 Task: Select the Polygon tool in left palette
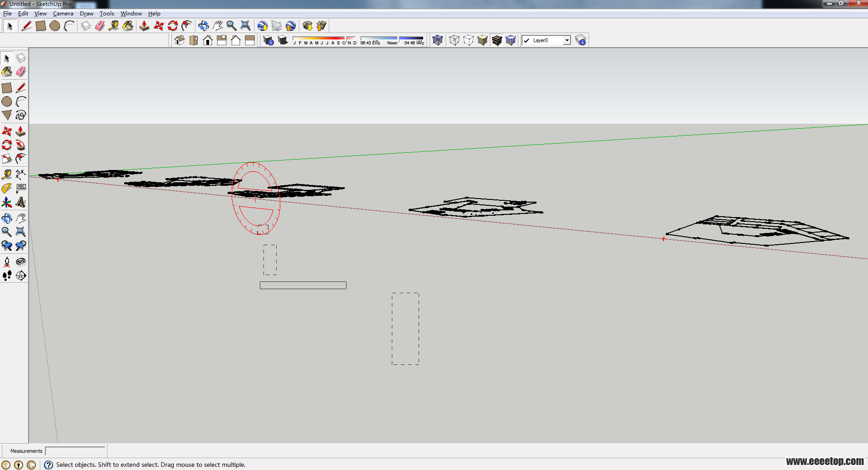tap(7, 115)
